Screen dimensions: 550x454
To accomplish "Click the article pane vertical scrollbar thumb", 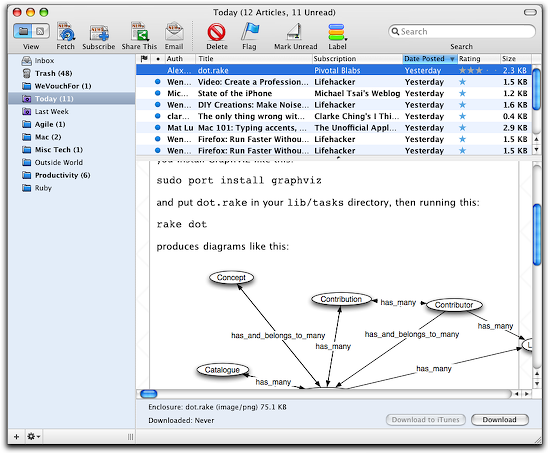I will pos(537,235).
